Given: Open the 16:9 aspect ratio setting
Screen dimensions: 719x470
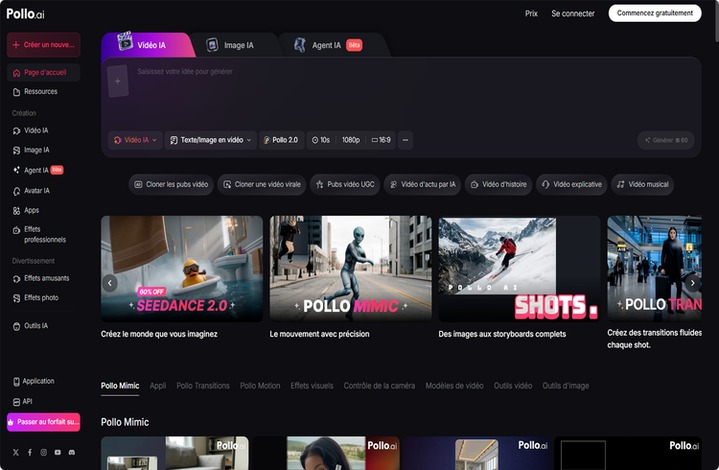Looking at the screenshot, I should click(381, 140).
